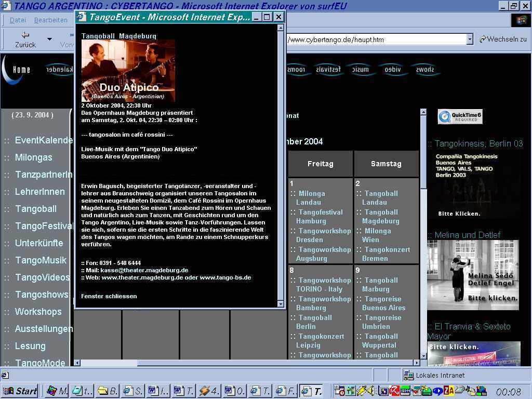Click the red antivirus tray icon
Viewport: 532px width, 399px height.
pos(394,391)
